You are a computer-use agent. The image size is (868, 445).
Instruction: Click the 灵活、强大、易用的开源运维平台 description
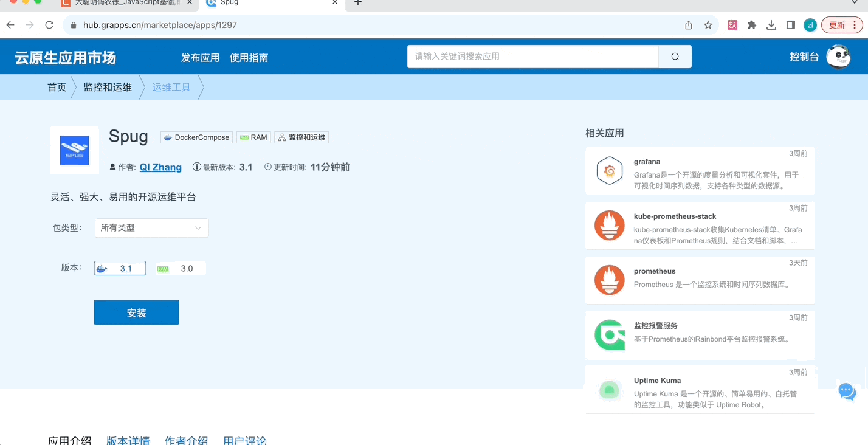pyautogui.click(x=123, y=197)
